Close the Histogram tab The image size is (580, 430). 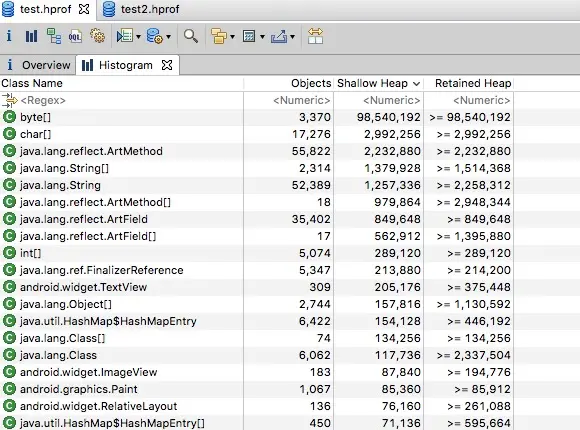[x=167, y=65]
